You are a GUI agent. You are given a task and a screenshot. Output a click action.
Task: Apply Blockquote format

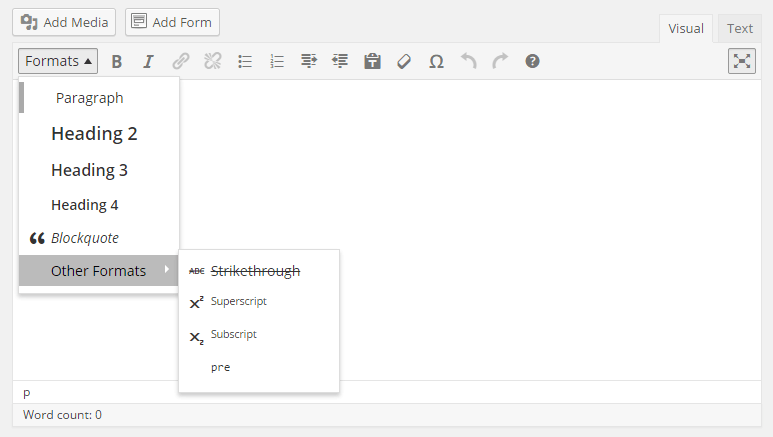99,238
